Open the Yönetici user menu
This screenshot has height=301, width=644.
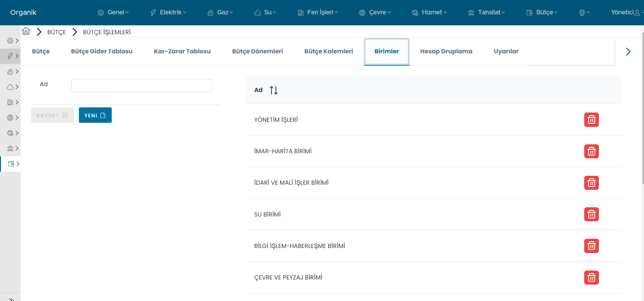point(625,12)
